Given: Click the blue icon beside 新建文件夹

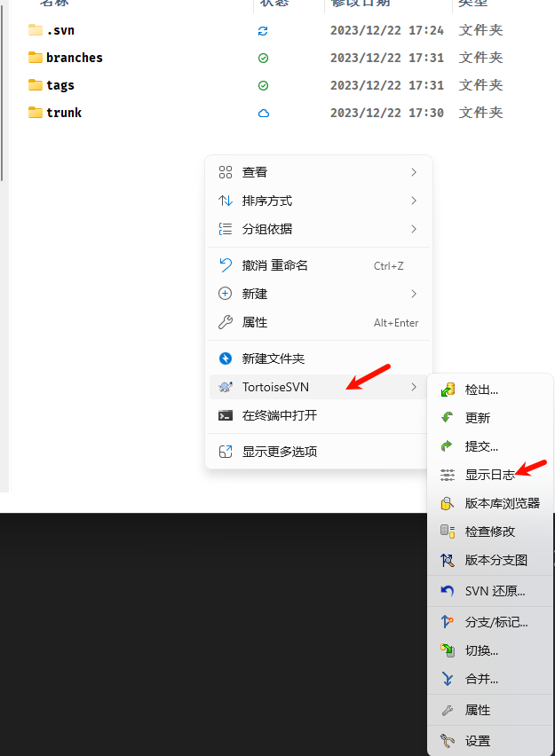Looking at the screenshot, I should 226,358.
